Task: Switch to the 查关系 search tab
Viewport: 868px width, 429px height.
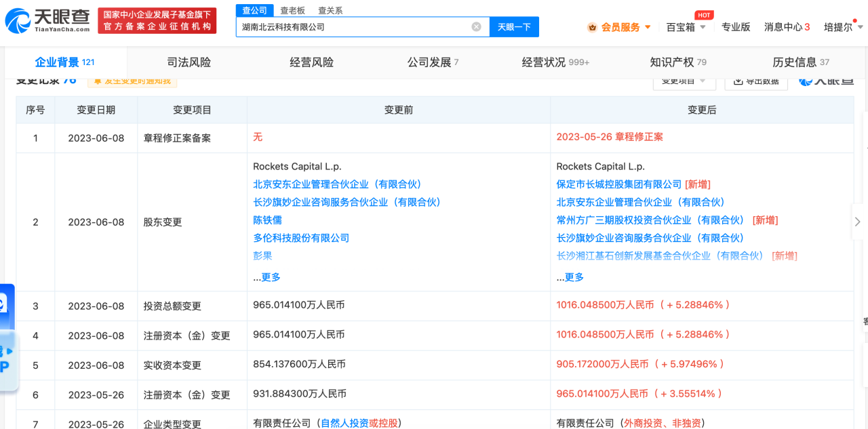Action: point(330,10)
